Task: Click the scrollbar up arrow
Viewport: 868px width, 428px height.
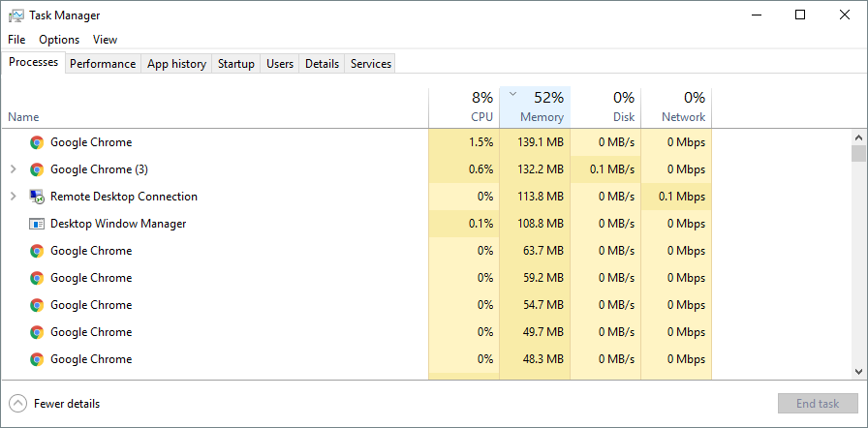Action: coord(858,138)
